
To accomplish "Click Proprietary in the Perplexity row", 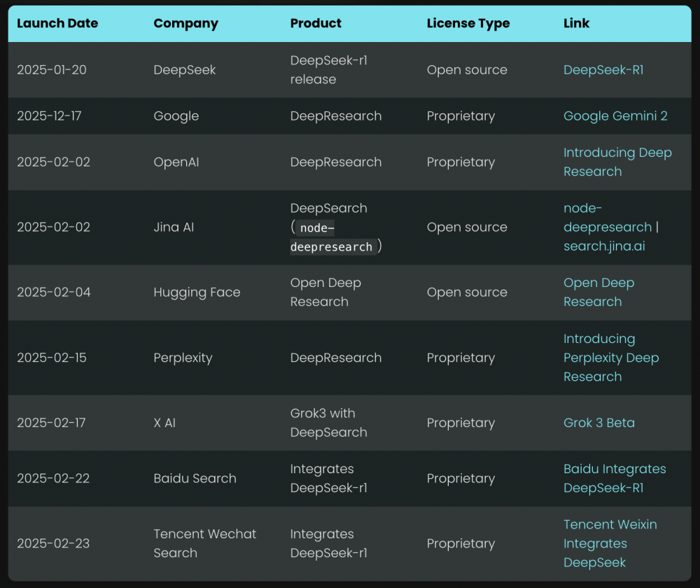I will 461,357.
